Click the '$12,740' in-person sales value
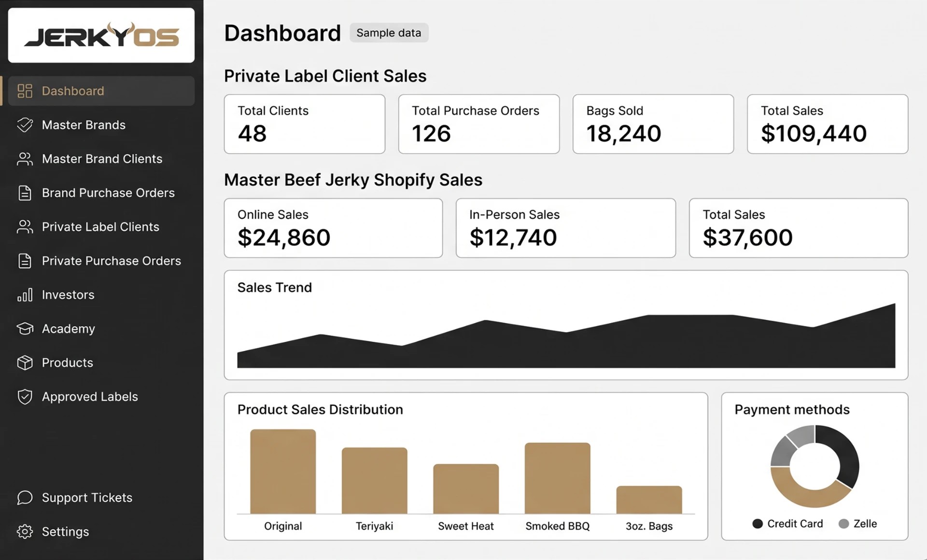This screenshot has height=560, width=927. click(x=513, y=237)
